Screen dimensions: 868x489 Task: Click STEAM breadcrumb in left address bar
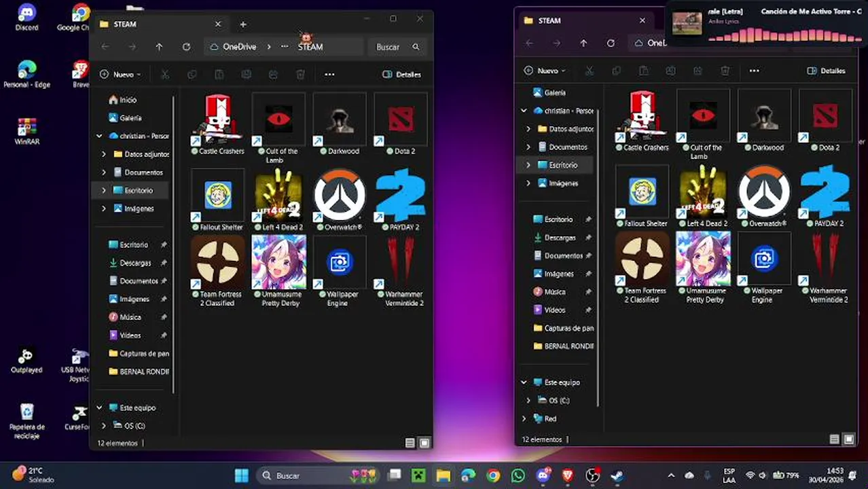click(x=310, y=47)
